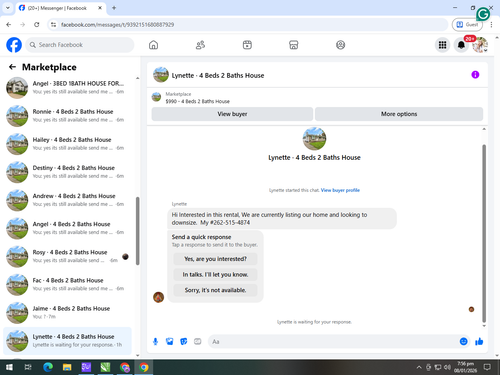Open the chat with Angel 4 Beds 2 Baths
Image resolution: width=500 pixels, height=375 pixels.
pos(67,228)
